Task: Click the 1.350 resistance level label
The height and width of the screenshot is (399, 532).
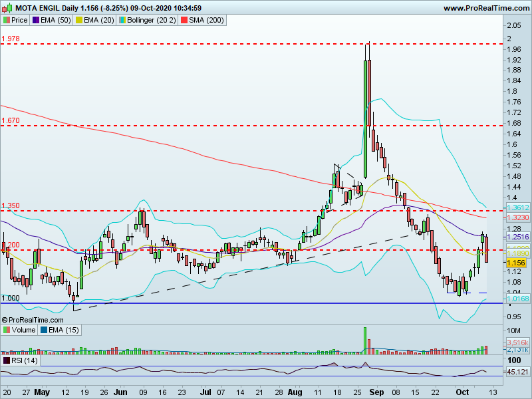Action: (11, 205)
